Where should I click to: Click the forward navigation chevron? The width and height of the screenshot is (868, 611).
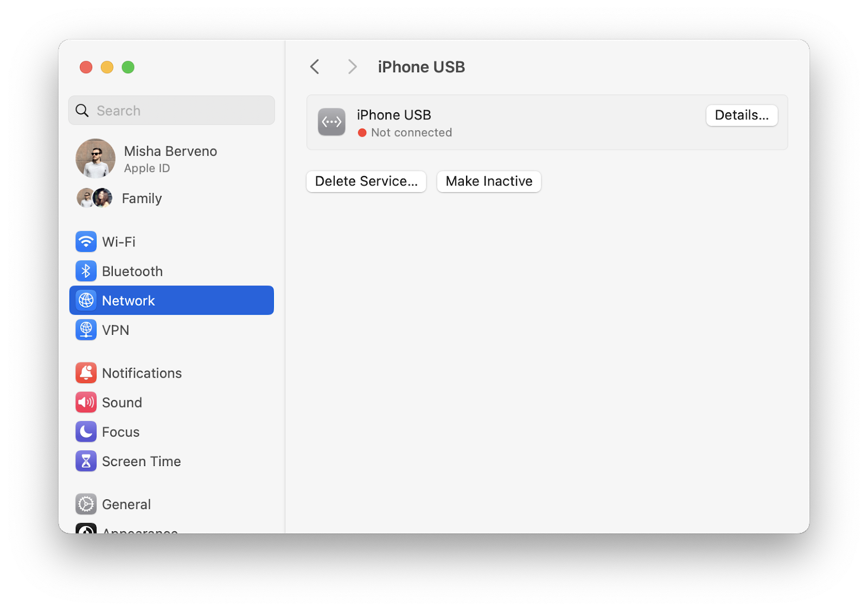tap(352, 66)
